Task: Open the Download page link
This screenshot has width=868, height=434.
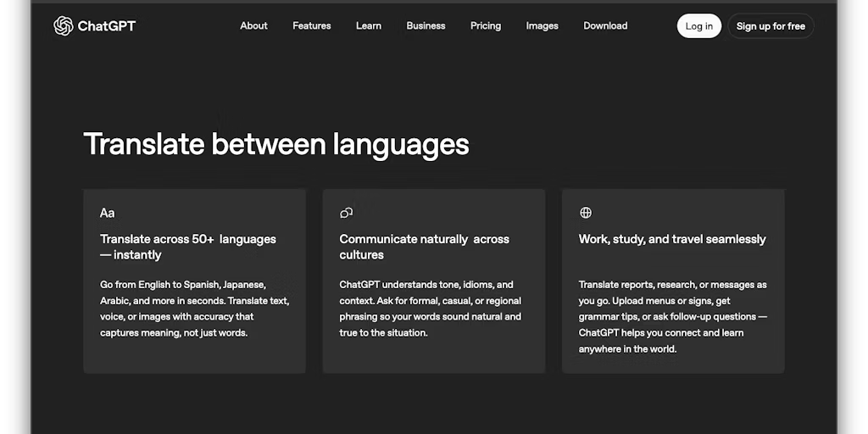Action: click(x=605, y=26)
